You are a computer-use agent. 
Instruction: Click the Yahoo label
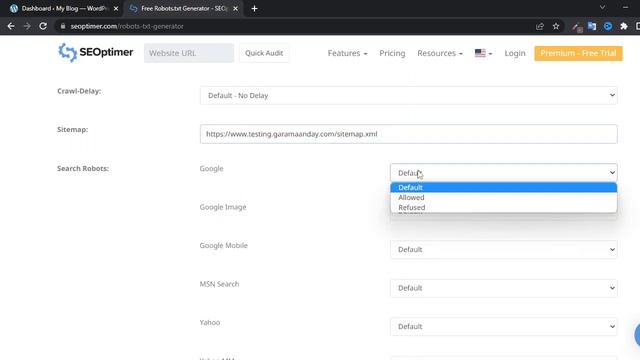pos(210,322)
